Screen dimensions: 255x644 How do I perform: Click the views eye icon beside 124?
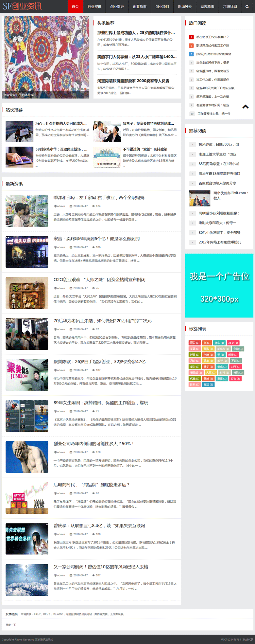click(93, 206)
